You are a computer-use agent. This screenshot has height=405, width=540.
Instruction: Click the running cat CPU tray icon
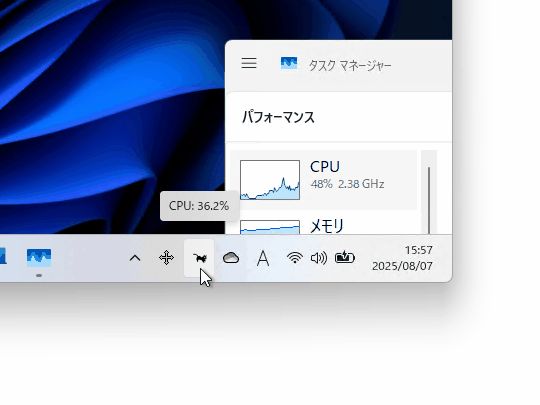[x=199, y=258]
